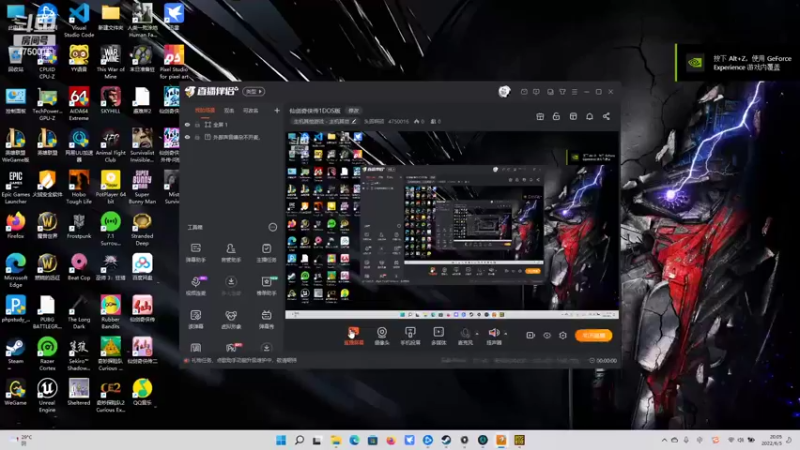Click the 修改 edit button beside title
The image size is (800, 450).
point(354,110)
